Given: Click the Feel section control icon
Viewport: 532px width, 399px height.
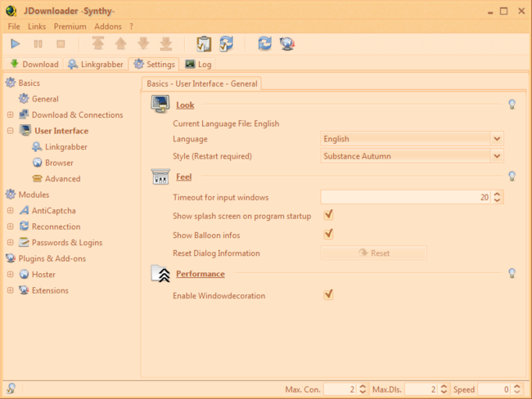Looking at the screenshot, I should click(x=160, y=177).
